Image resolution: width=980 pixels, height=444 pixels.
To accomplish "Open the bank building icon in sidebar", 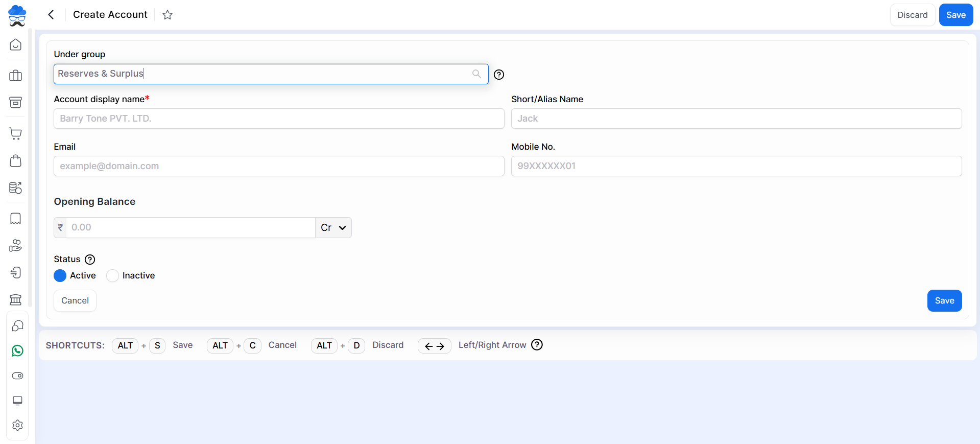I will tap(16, 299).
